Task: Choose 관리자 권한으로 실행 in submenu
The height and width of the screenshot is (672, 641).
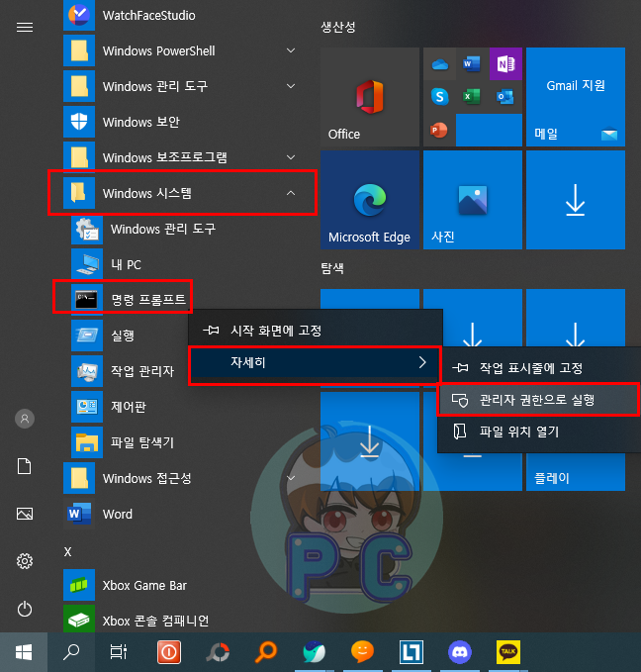Action: pos(539,400)
